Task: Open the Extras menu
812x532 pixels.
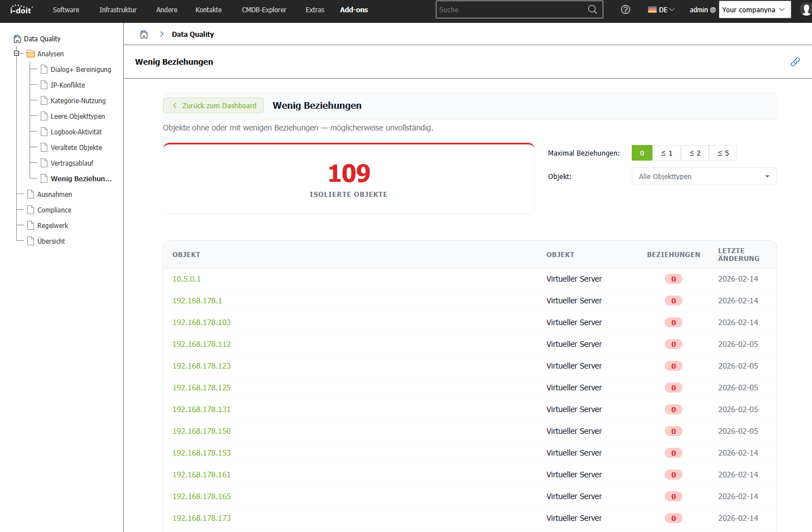Action: click(x=314, y=9)
